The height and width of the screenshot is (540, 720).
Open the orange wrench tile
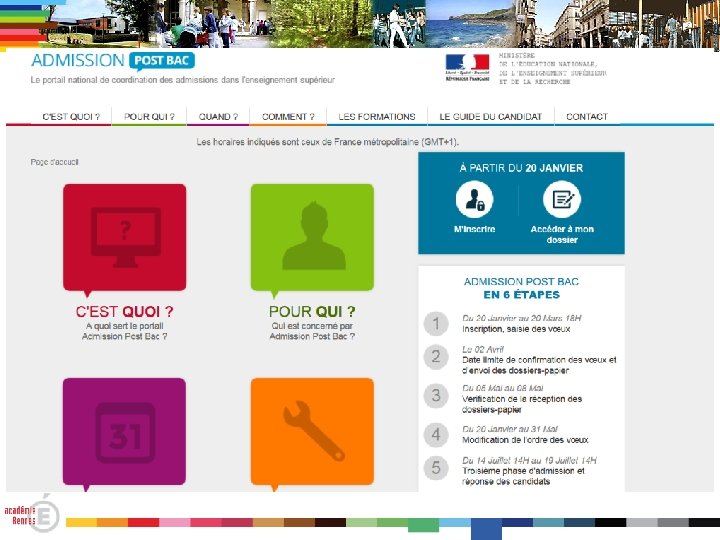(312, 432)
